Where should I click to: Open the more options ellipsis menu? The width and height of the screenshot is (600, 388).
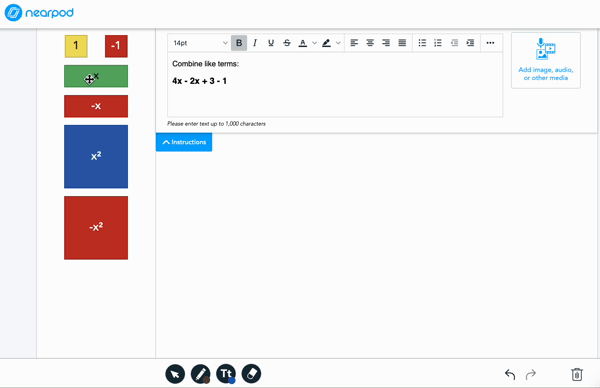tap(490, 43)
